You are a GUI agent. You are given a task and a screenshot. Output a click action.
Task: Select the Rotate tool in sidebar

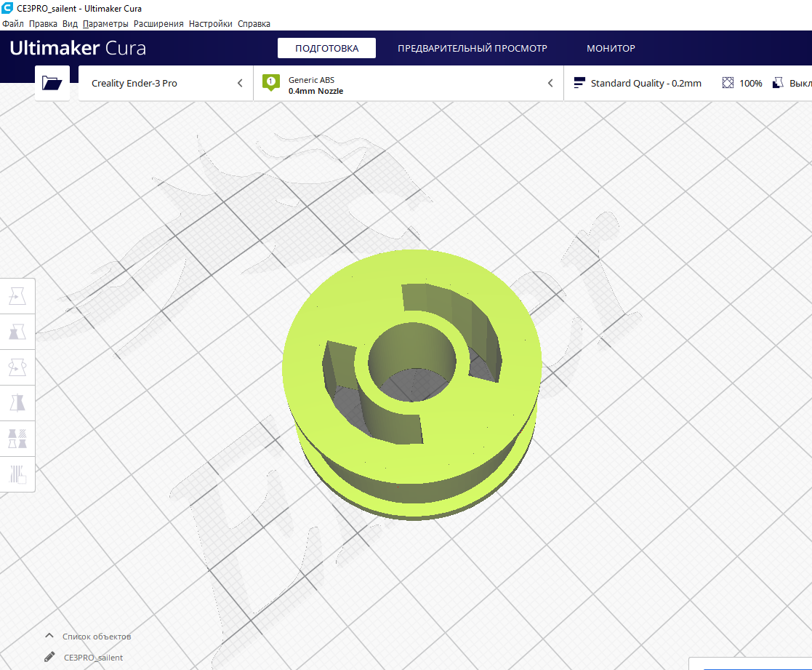17,368
